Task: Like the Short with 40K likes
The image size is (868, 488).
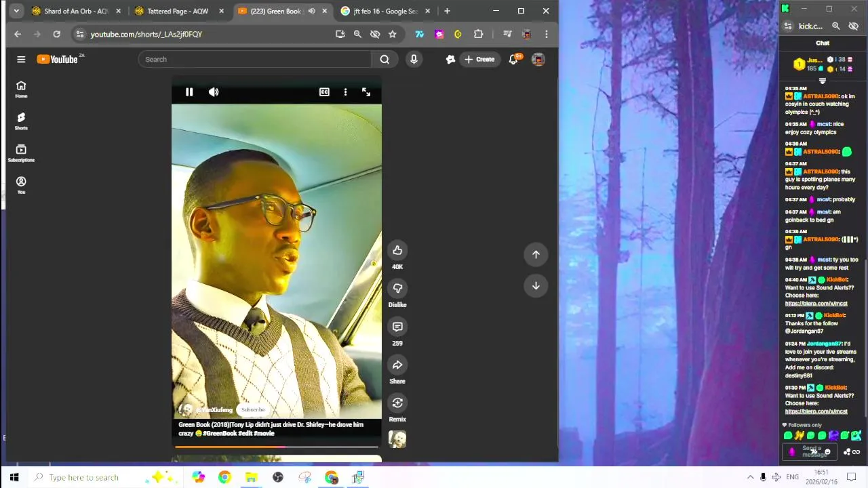Action: (397, 251)
